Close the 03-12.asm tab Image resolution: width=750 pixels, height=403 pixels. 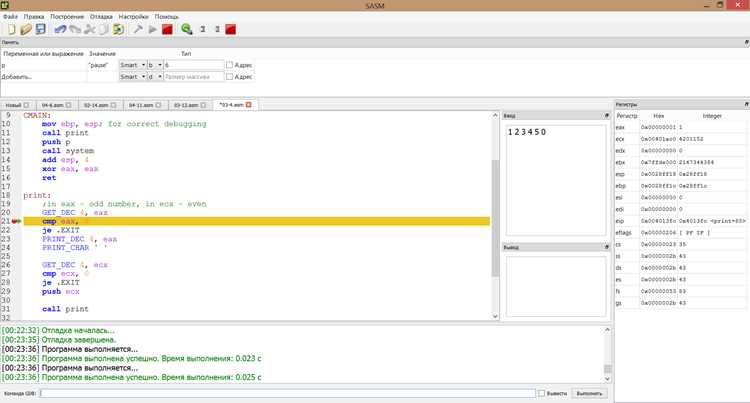coord(203,105)
